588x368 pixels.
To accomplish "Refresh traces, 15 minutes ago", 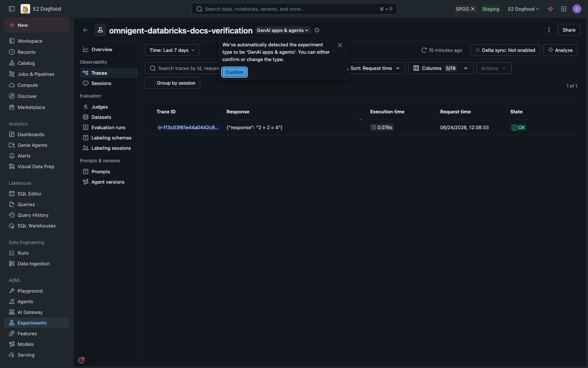I will pos(441,50).
